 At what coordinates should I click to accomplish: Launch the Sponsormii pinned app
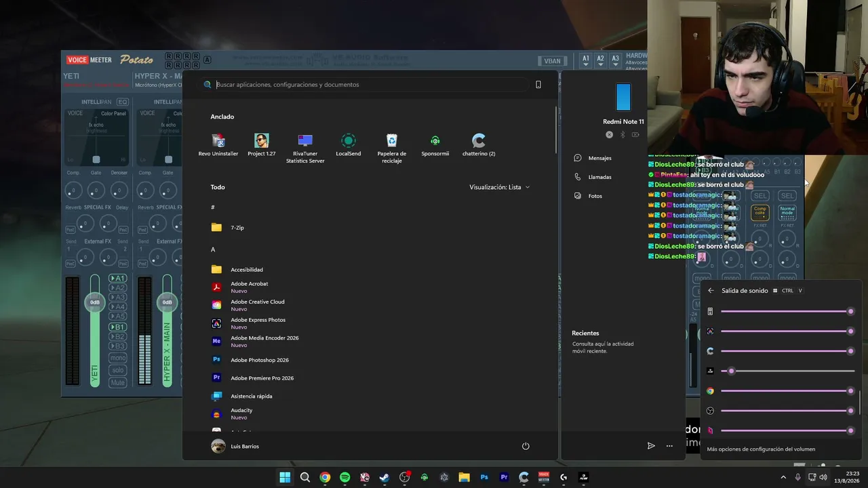[435, 145]
